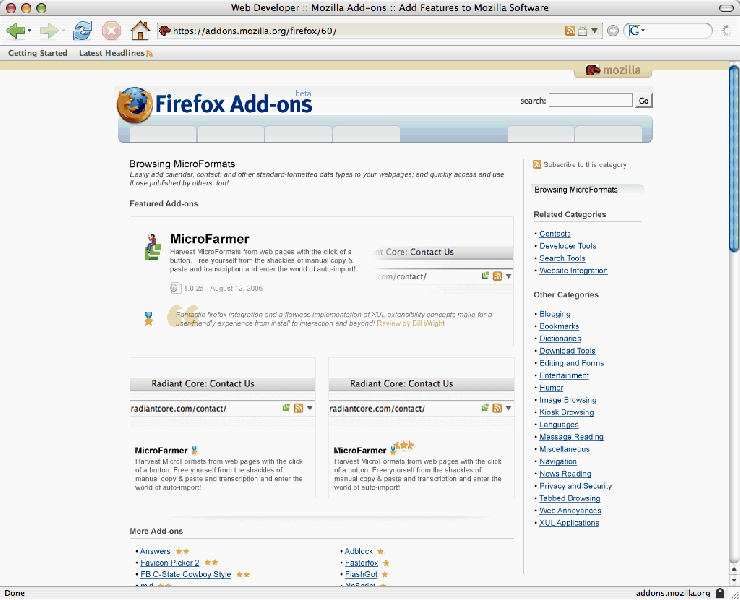Open the Back button history dropdown arrow
This screenshot has width=740, height=600.
pos(30,31)
